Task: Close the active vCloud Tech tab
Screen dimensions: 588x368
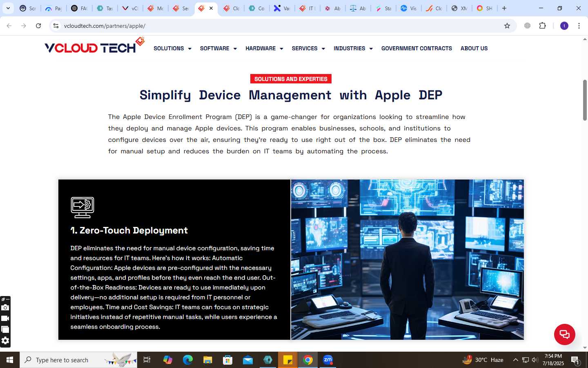Action: click(211, 8)
